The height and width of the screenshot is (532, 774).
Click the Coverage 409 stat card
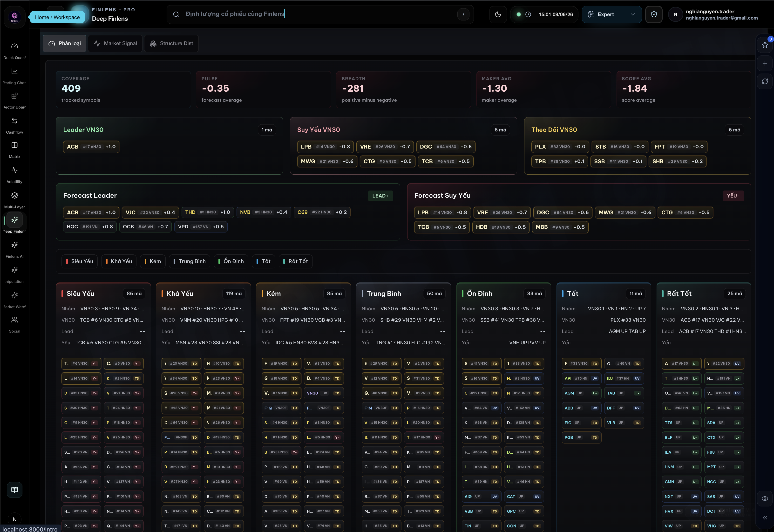pos(123,89)
